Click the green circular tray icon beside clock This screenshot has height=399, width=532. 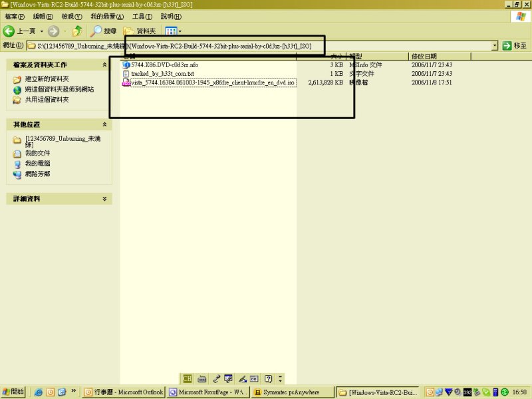click(x=505, y=392)
